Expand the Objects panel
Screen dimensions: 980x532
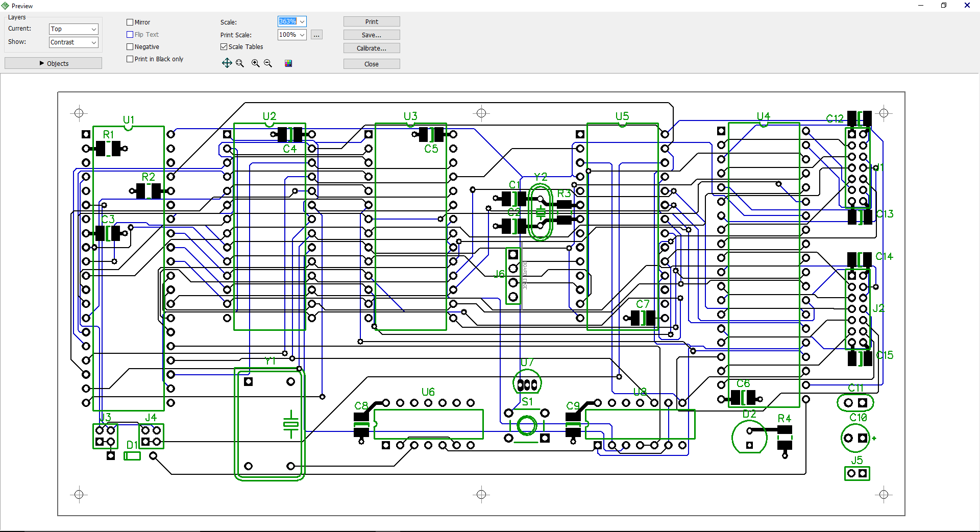pyautogui.click(x=53, y=63)
